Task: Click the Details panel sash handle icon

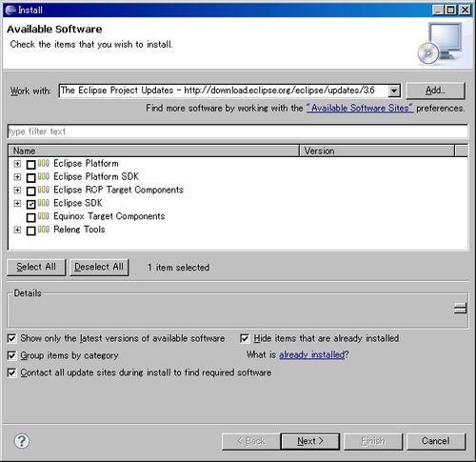Action: point(460,308)
